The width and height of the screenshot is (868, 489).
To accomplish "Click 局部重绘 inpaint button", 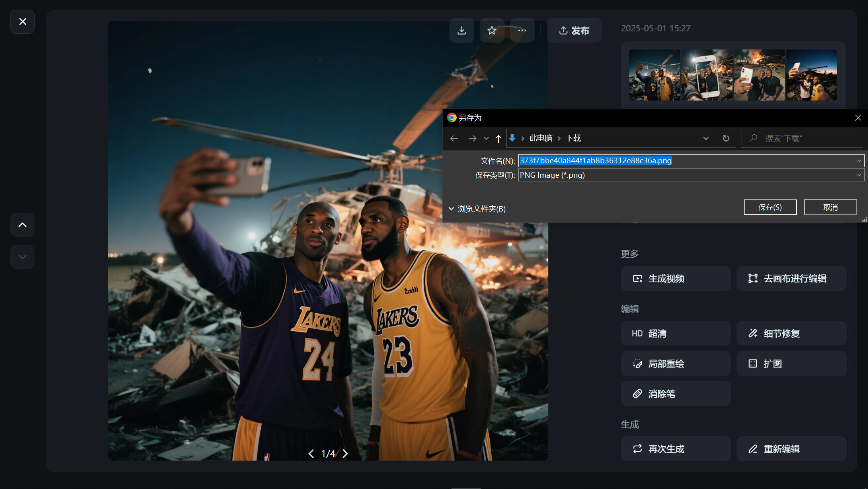I will pyautogui.click(x=676, y=364).
